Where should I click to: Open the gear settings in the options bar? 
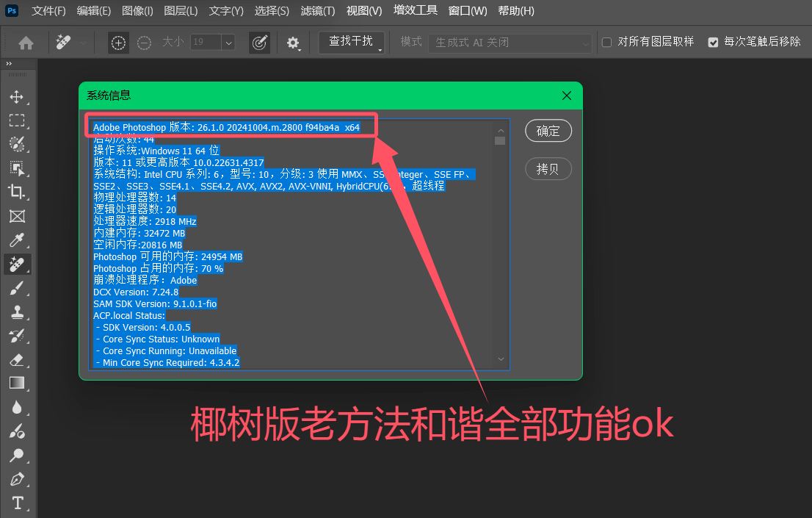point(293,43)
